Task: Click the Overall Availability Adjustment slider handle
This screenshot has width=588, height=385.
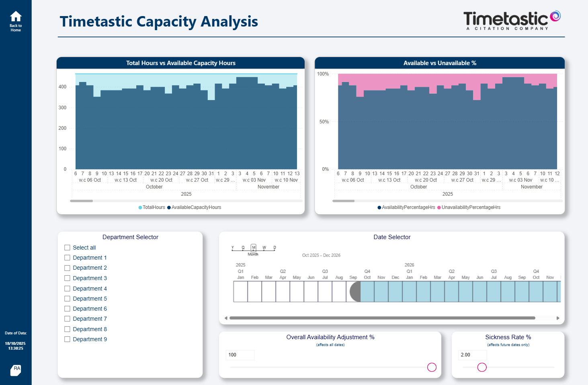Action: 432,367
